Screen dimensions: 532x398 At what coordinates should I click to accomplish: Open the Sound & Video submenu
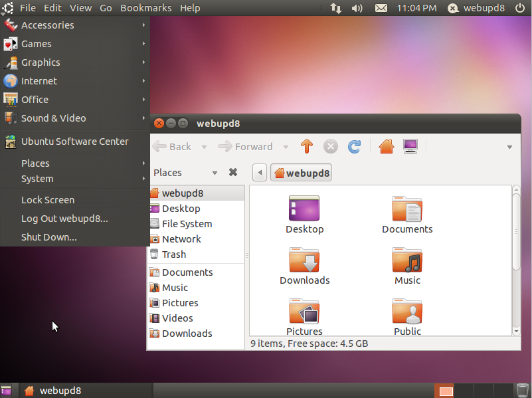(x=75, y=118)
